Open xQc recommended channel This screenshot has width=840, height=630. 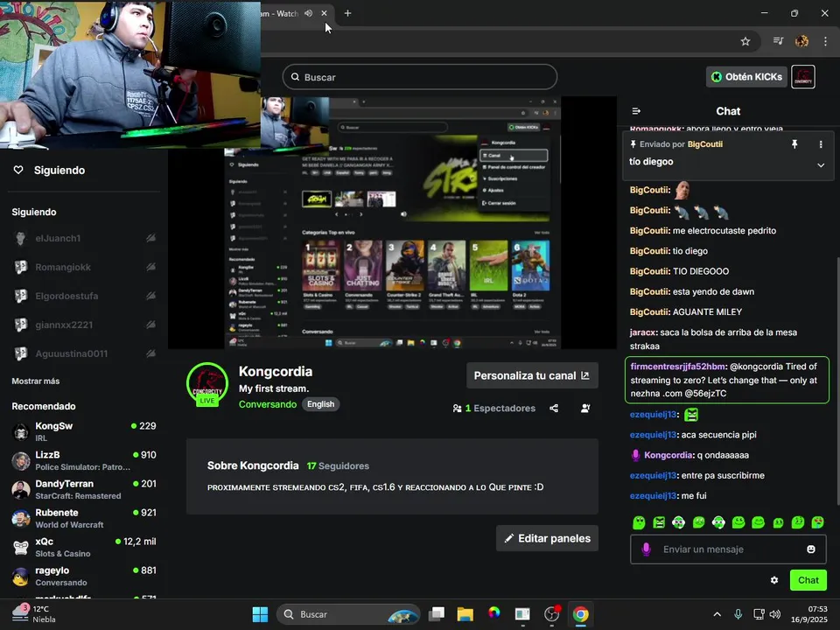click(84, 547)
